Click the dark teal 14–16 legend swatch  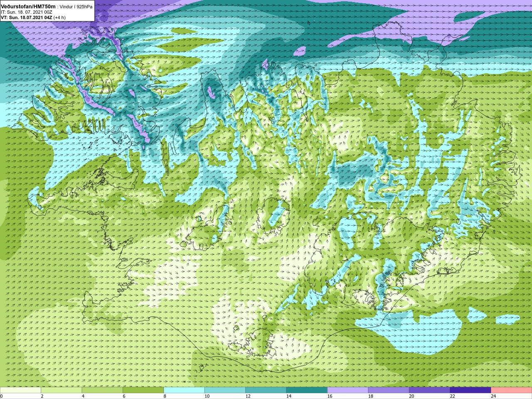[x=307, y=390]
